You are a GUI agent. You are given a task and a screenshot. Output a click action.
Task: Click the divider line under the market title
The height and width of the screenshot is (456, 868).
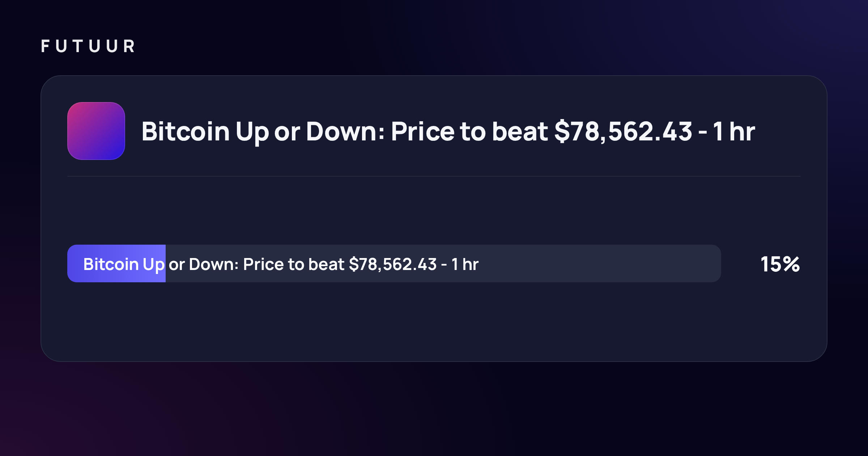tap(434, 176)
